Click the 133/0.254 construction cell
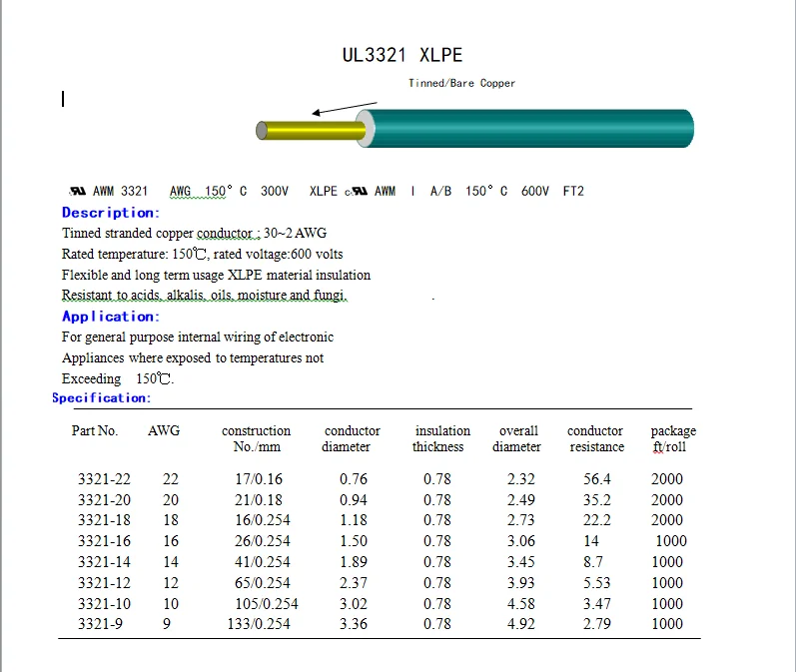This screenshot has height=672, width=796. click(259, 624)
